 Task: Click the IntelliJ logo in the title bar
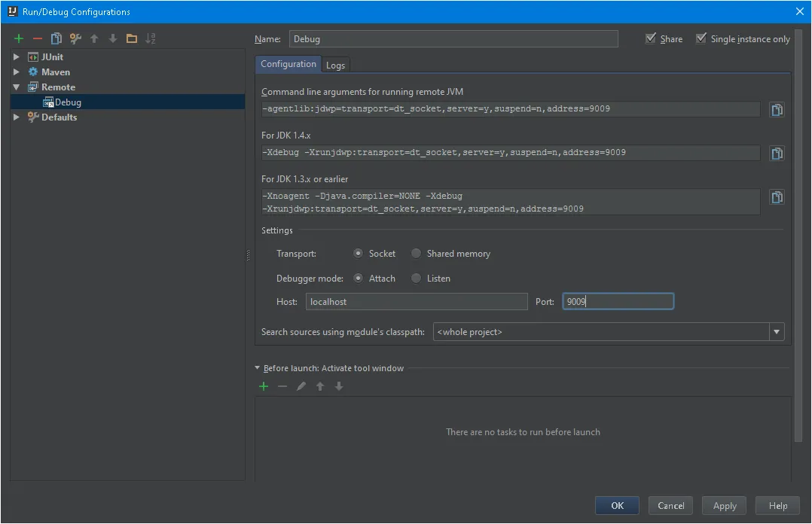click(12, 11)
